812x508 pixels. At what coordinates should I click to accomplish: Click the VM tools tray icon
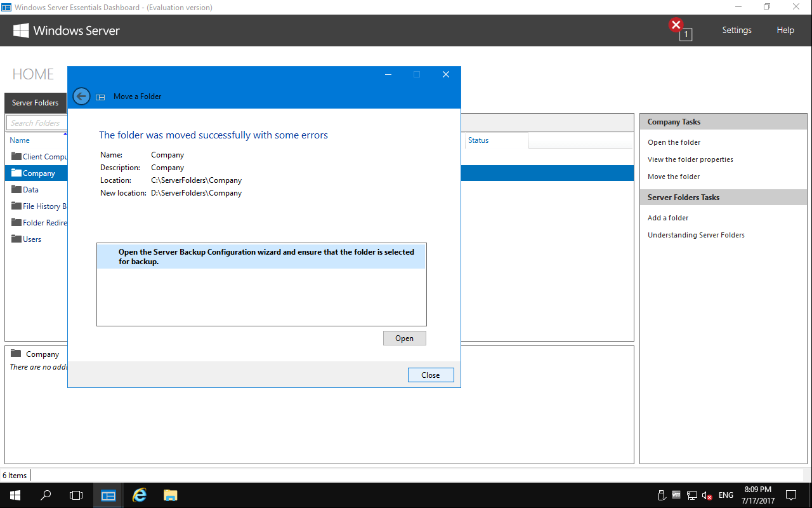tap(676, 495)
